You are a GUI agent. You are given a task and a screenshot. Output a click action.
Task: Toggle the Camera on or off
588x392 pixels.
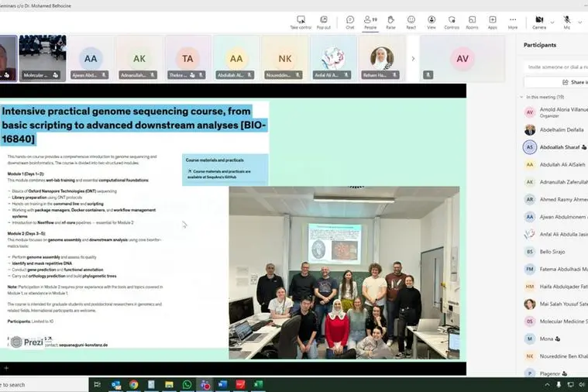[x=538, y=22]
